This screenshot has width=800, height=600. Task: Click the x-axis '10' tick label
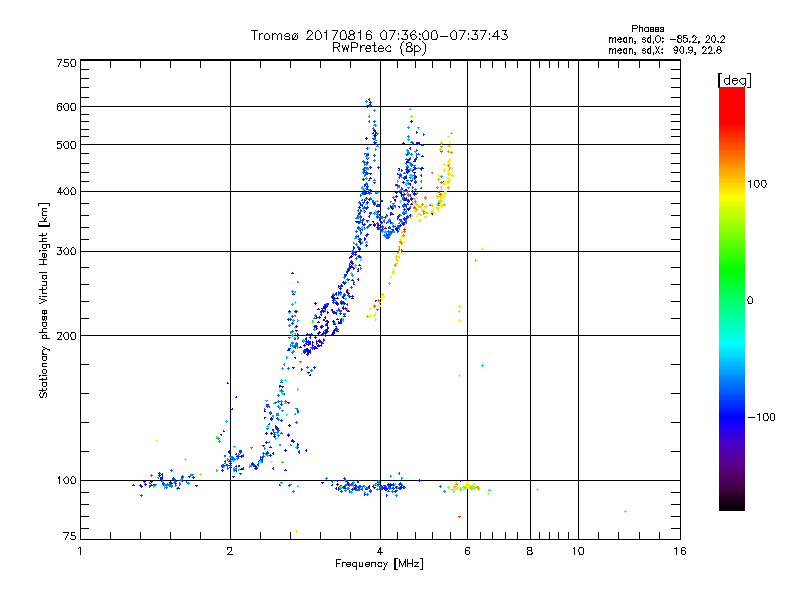(578, 551)
